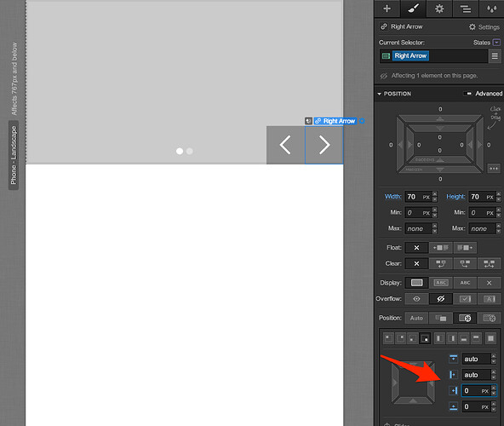Select Clear both option
The height and width of the screenshot is (426, 504).
coord(489,263)
